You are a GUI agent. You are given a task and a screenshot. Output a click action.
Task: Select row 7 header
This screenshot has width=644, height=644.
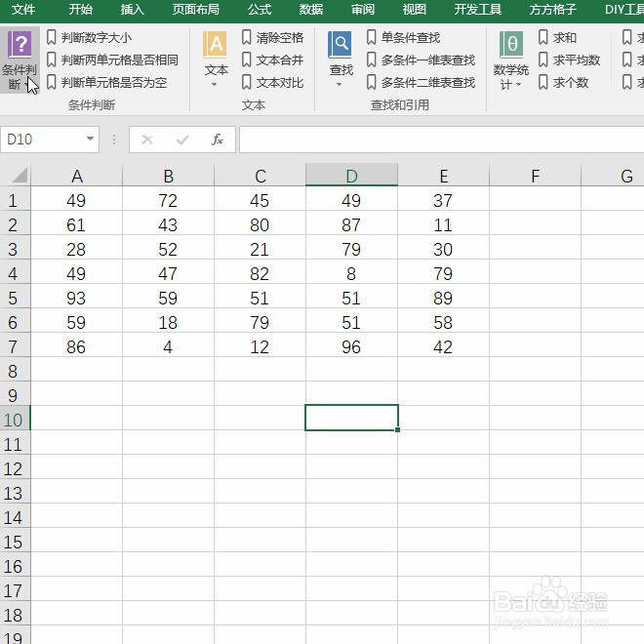16,346
